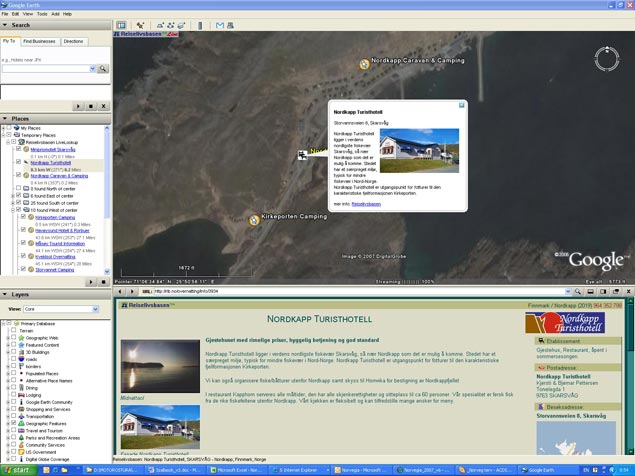Clear search results with the Search panel X button
635x476 pixels.
[104, 106]
